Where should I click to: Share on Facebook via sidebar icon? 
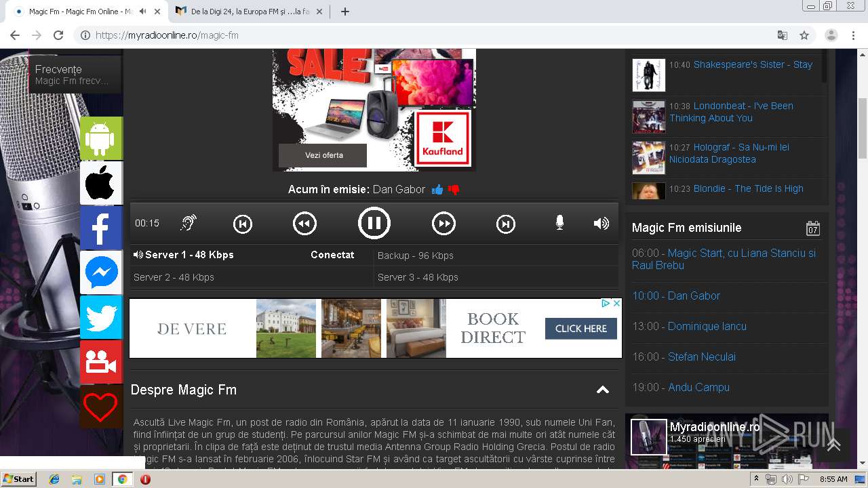101,228
